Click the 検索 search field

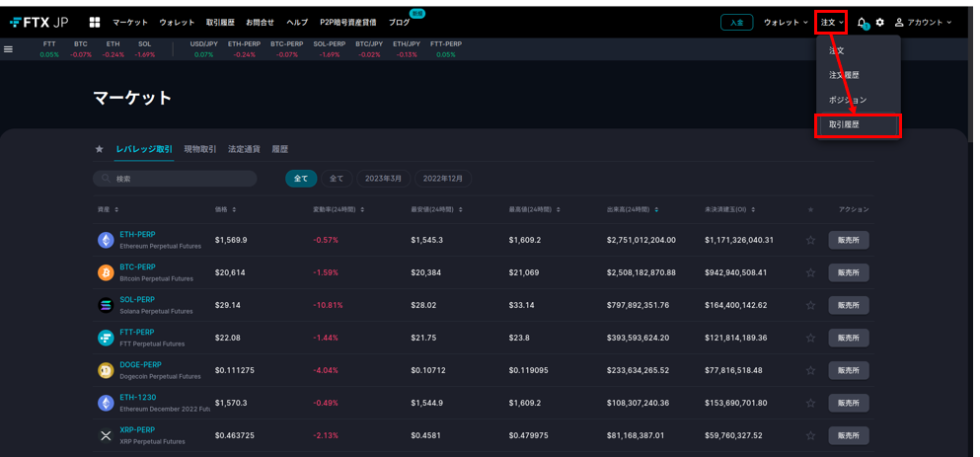[175, 179]
